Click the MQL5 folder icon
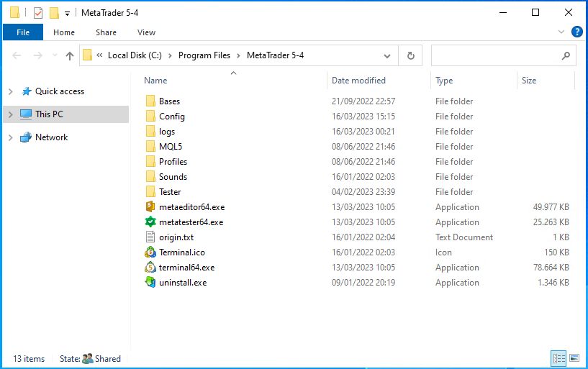 click(x=150, y=147)
